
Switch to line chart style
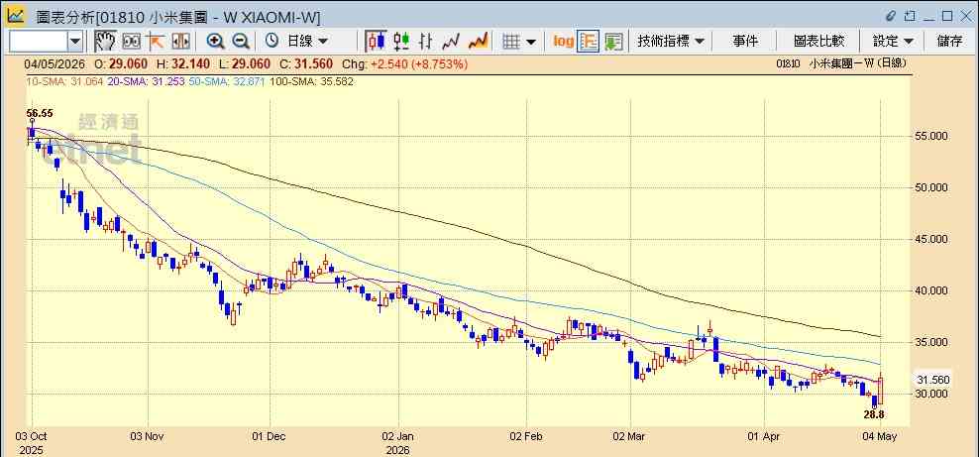click(451, 42)
